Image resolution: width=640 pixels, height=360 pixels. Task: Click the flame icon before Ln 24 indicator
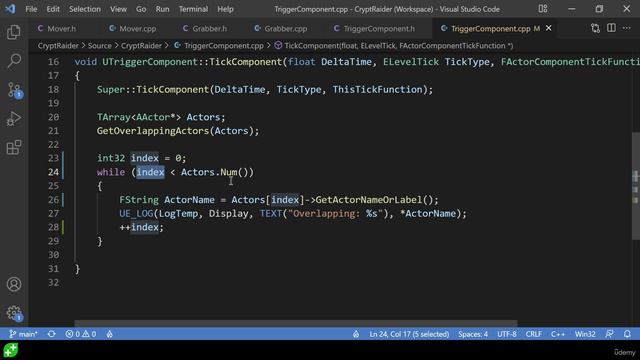[x=356, y=334]
